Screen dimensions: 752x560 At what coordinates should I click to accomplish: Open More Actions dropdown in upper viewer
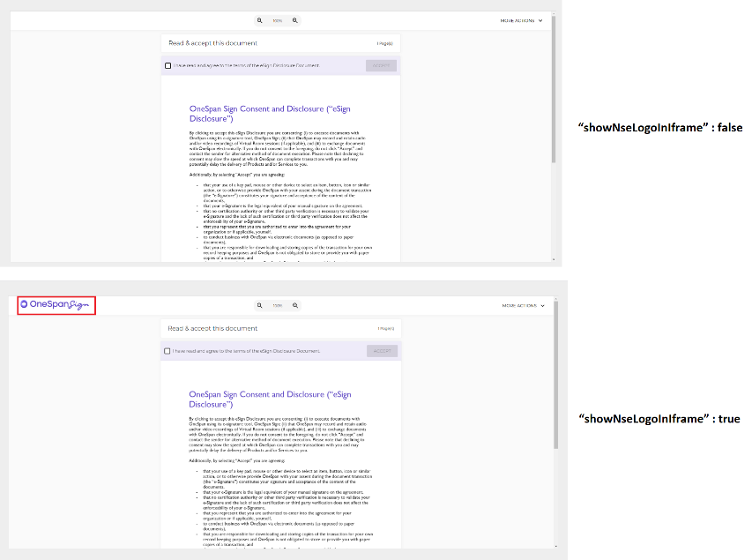click(521, 20)
